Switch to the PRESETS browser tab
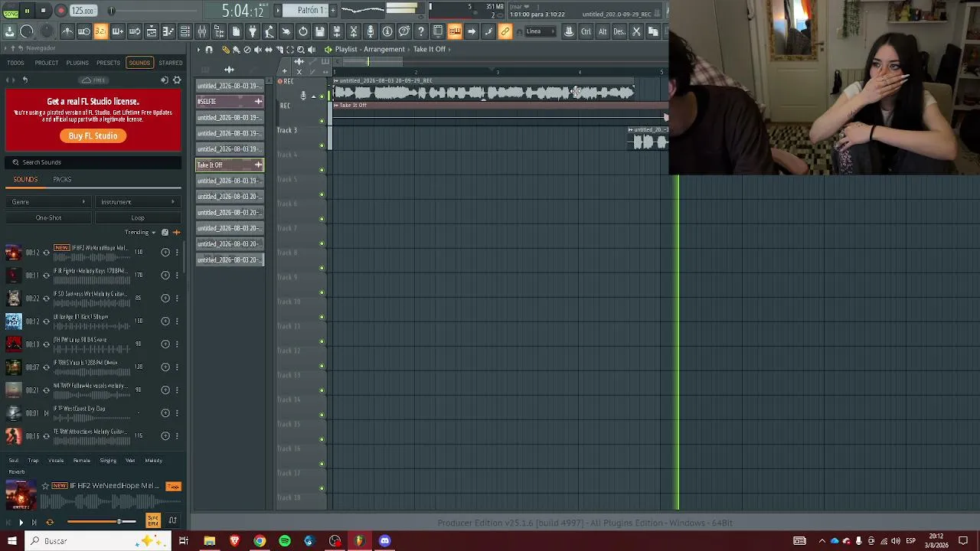 108,63
